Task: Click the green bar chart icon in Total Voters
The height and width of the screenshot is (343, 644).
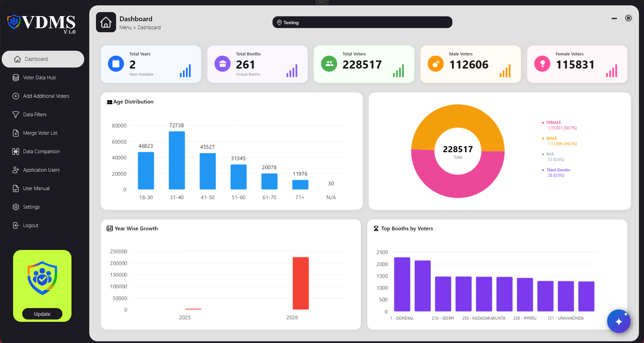Action: point(398,71)
